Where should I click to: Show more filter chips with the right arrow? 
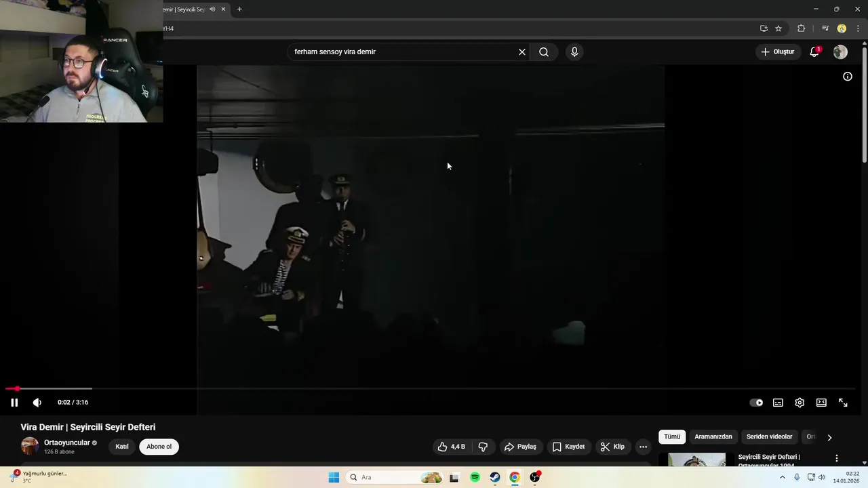point(829,438)
